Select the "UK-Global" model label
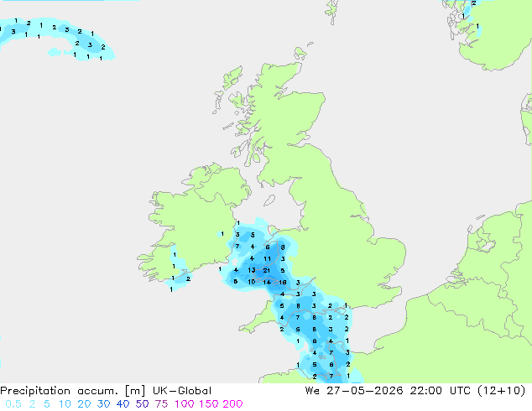Screen dimensions: 532x411 [182, 391]
